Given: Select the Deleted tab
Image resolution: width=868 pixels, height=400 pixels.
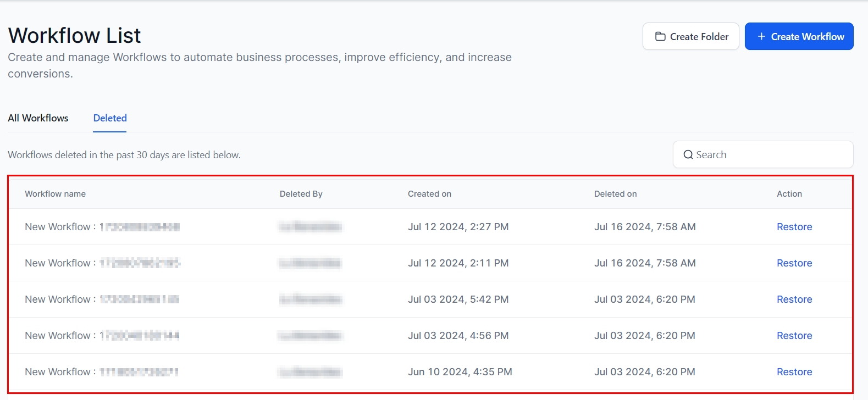Looking at the screenshot, I should click(110, 118).
